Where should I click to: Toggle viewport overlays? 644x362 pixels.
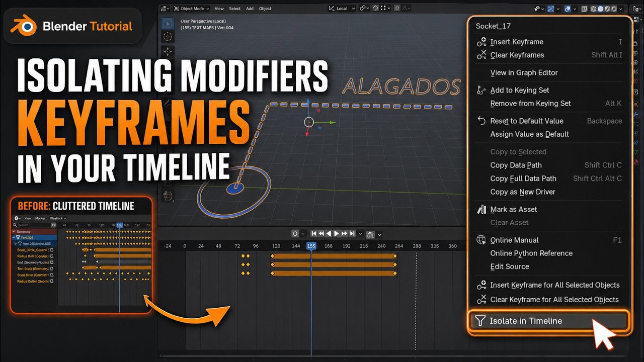(568, 9)
